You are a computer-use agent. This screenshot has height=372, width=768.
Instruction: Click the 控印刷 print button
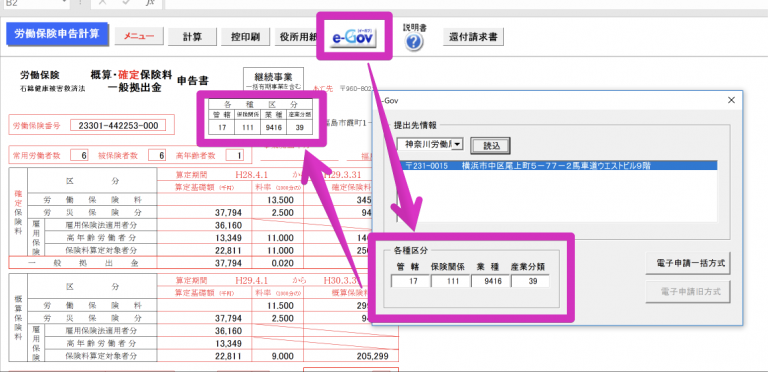[x=245, y=37]
